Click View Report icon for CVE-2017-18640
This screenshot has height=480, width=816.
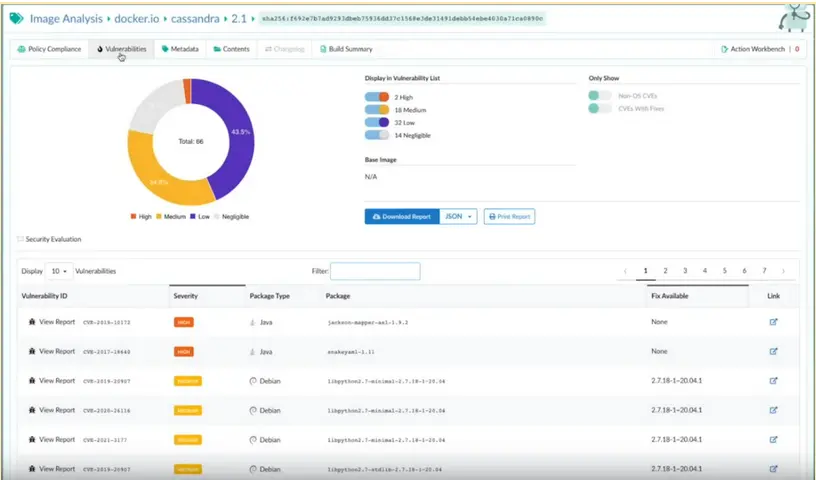[x=32, y=351]
